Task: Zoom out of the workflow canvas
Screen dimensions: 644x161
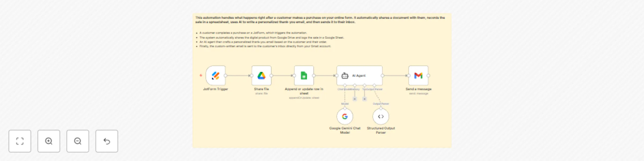Action: tap(78, 141)
